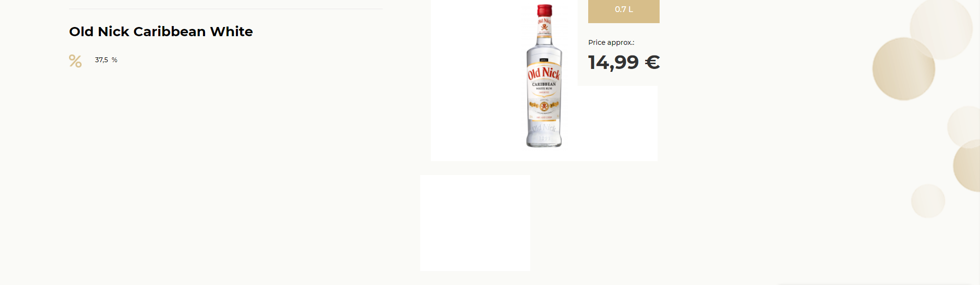The height and width of the screenshot is (285, 980).
Task: Click the 14,99 price amount
Action: point(613,62)
